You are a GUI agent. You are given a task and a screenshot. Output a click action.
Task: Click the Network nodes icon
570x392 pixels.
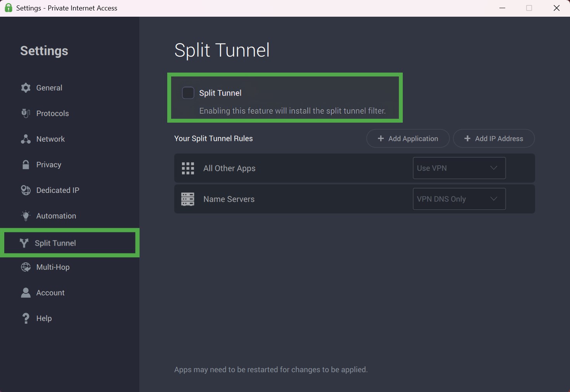point(26,139)
